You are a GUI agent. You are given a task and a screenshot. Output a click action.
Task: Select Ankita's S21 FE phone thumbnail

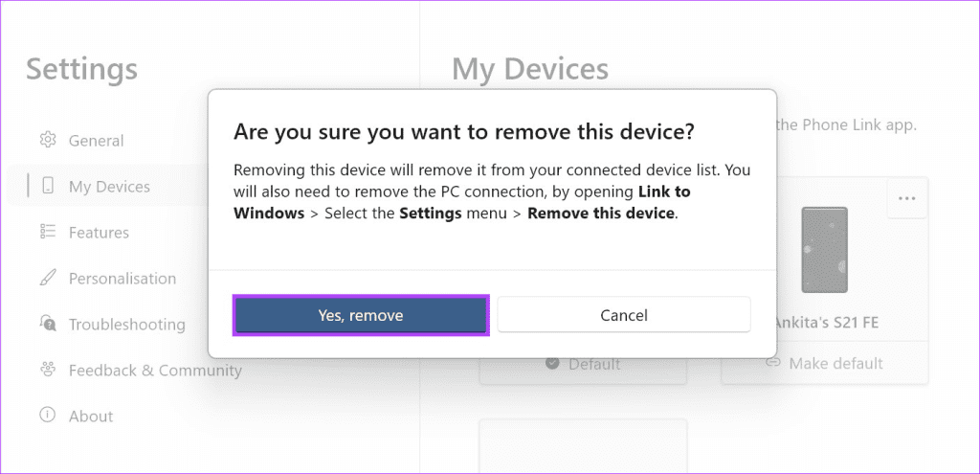click(x=824, y=250)
